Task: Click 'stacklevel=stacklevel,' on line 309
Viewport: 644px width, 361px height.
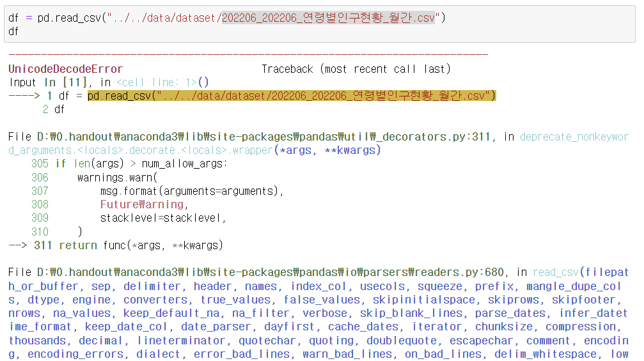Action: tap(163, 218)
